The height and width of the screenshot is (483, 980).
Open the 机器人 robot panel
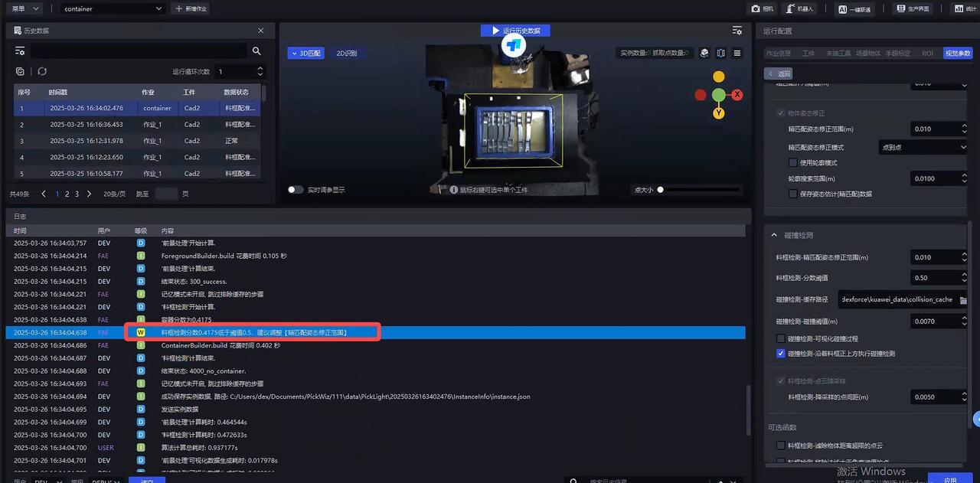(800, 8)
